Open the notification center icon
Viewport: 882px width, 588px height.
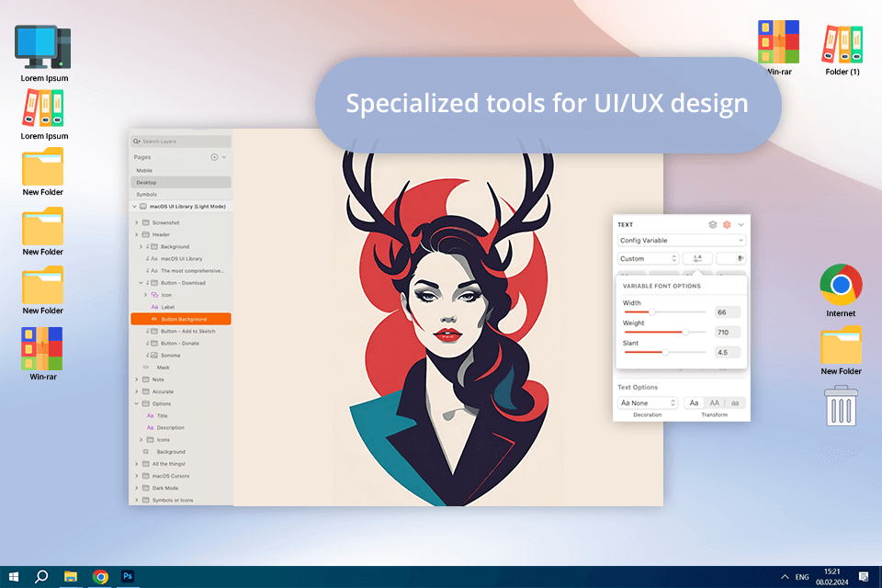click(864, 576)
